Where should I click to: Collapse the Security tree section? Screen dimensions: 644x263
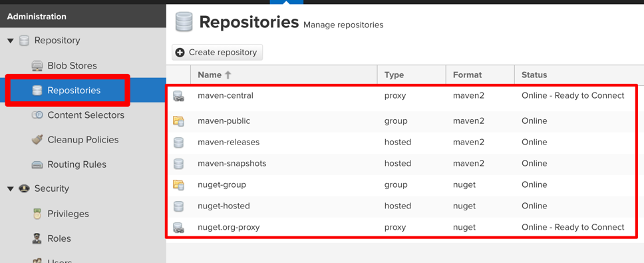pyautogui.click(x=11, y=189)
